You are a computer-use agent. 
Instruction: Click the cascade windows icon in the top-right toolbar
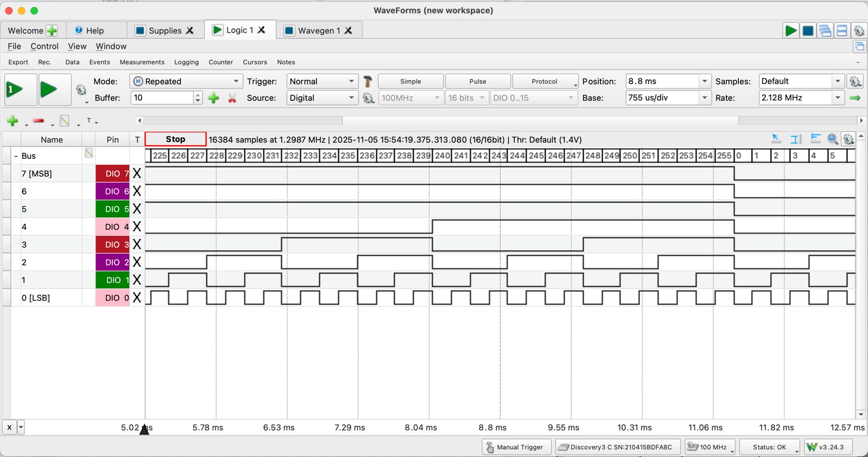click(x=825, y=31)
